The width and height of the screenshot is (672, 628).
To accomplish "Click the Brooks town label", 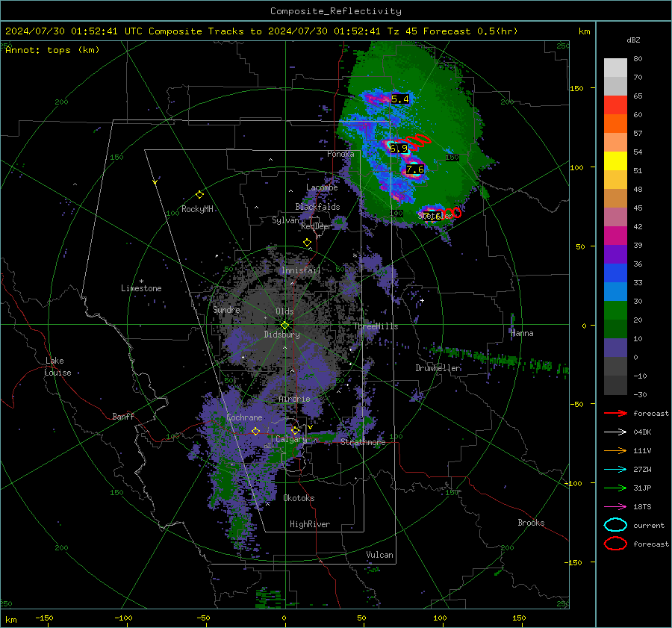I will tap(531, 523).
